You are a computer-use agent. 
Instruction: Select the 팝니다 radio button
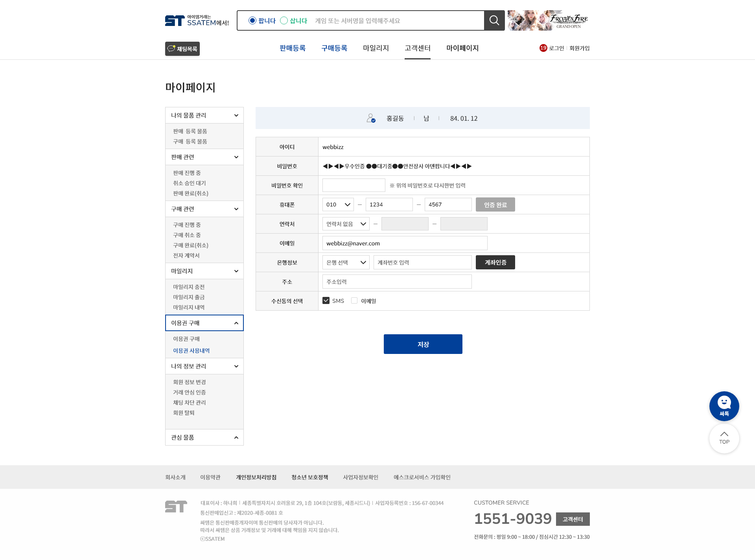252,20
